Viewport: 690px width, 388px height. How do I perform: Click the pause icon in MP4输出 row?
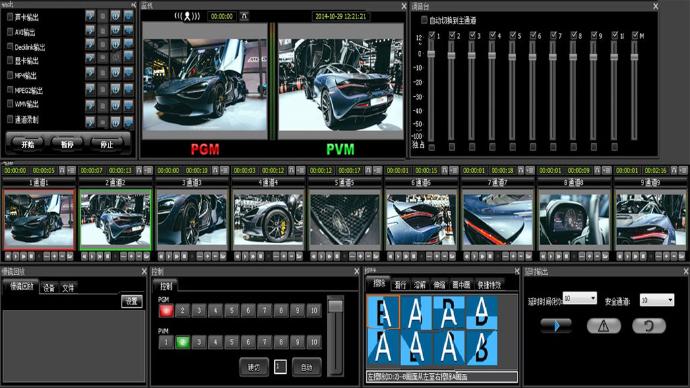pos(115,74)
